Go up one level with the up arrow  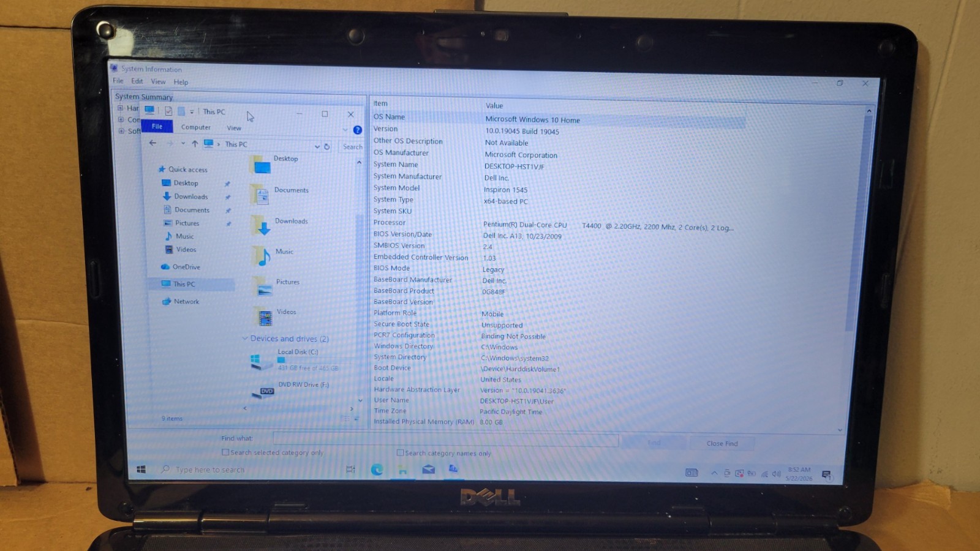click(195, 144)
